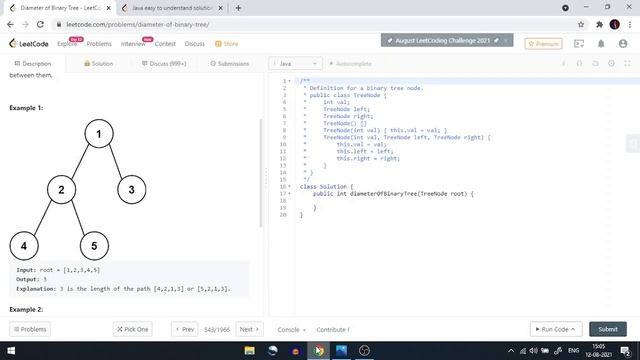Open a new browser tab

(x=238, y=8)
